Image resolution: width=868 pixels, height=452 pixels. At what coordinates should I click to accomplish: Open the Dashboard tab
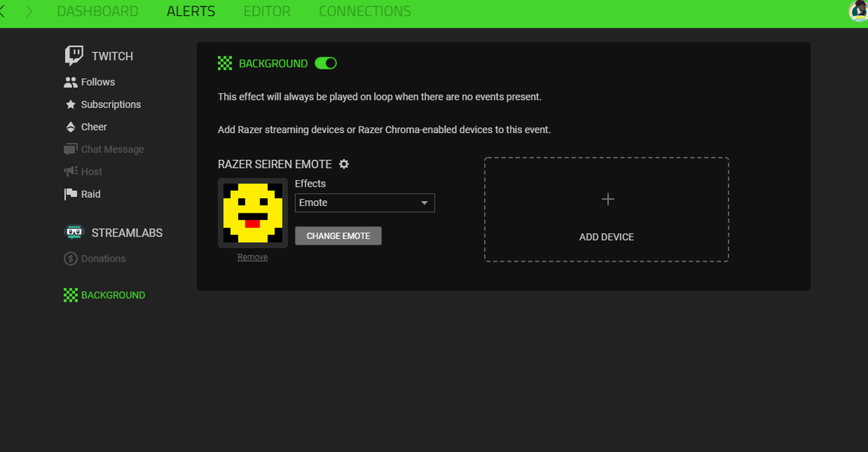[98, 12]
